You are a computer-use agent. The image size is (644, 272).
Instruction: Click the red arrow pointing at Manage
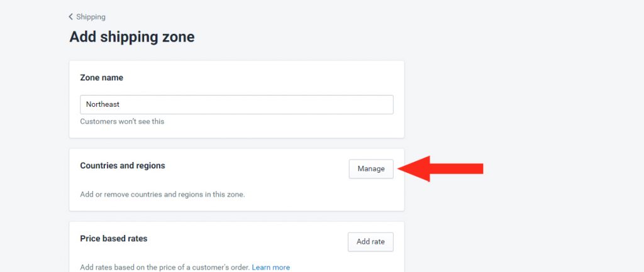pos(440,168)
